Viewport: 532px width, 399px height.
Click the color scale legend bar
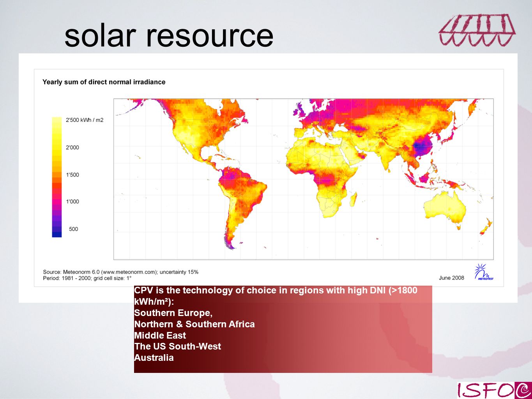point(57,177)
